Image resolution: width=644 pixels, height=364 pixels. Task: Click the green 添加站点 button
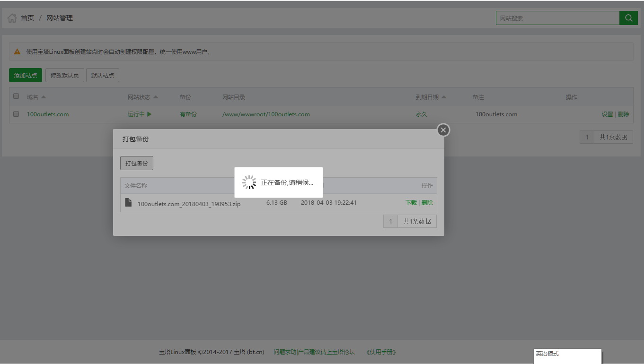pos(25,75)
